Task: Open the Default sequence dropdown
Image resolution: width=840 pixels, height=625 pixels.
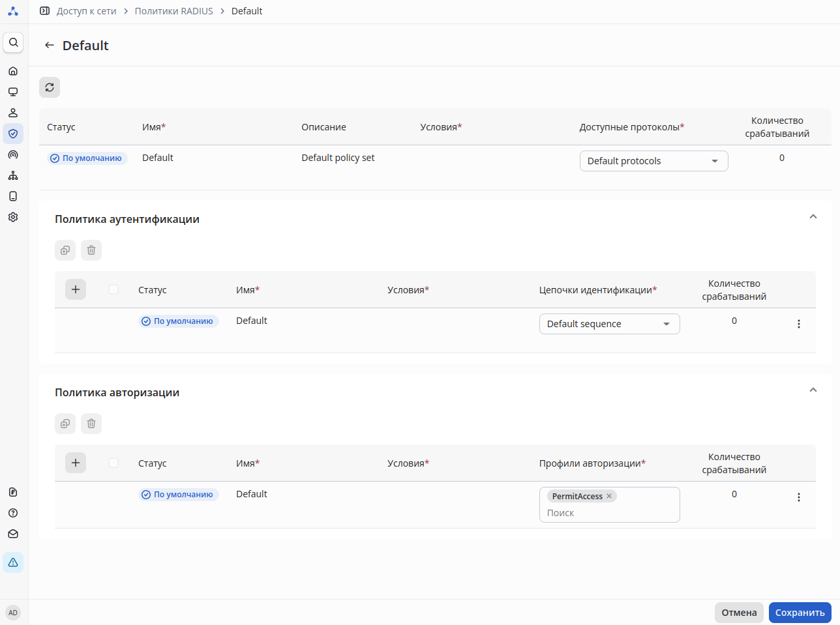Action: pos(609,324)
